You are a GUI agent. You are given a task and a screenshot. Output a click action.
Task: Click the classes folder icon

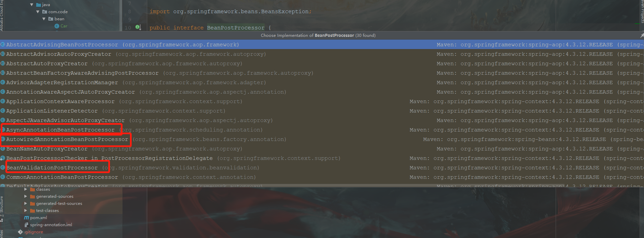pos(32,189)
